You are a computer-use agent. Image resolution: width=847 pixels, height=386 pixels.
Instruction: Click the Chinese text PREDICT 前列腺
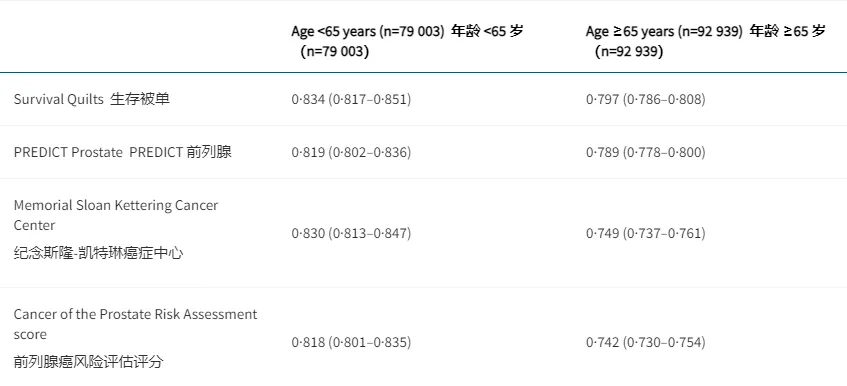180,152
